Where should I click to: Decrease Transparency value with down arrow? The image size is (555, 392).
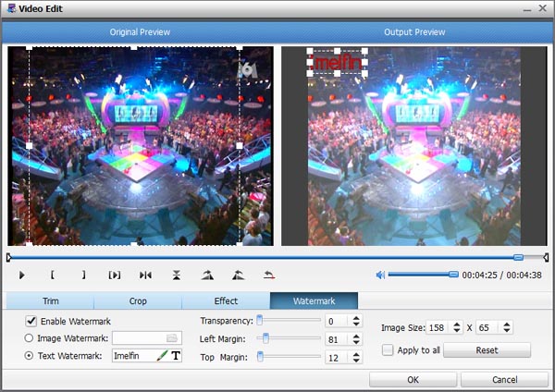tap(356, 325)
